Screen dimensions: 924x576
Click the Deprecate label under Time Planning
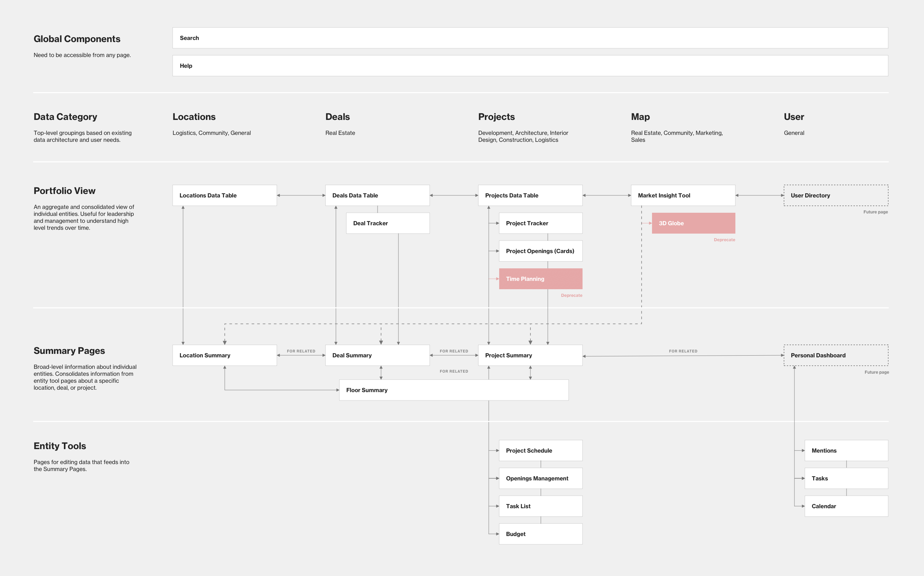[x=571, y=295]
